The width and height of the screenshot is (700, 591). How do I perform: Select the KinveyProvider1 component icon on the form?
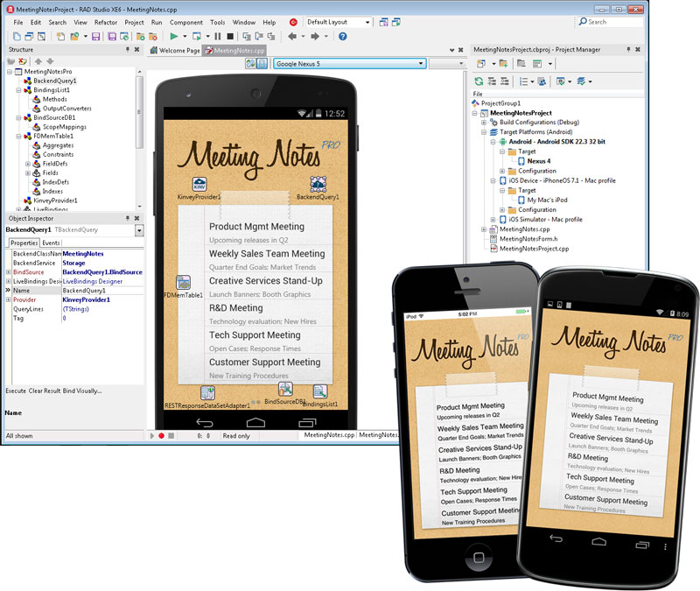click(x=199, y=183)
